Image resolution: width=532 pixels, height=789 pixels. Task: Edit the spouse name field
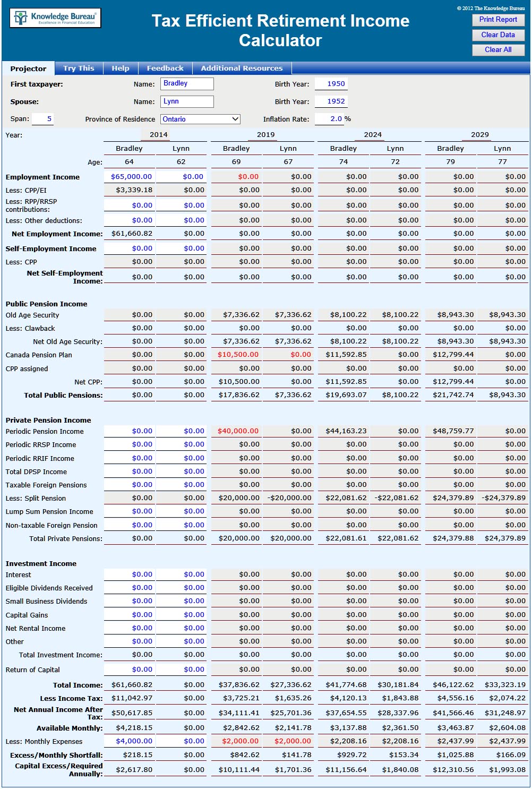(187, 101)
